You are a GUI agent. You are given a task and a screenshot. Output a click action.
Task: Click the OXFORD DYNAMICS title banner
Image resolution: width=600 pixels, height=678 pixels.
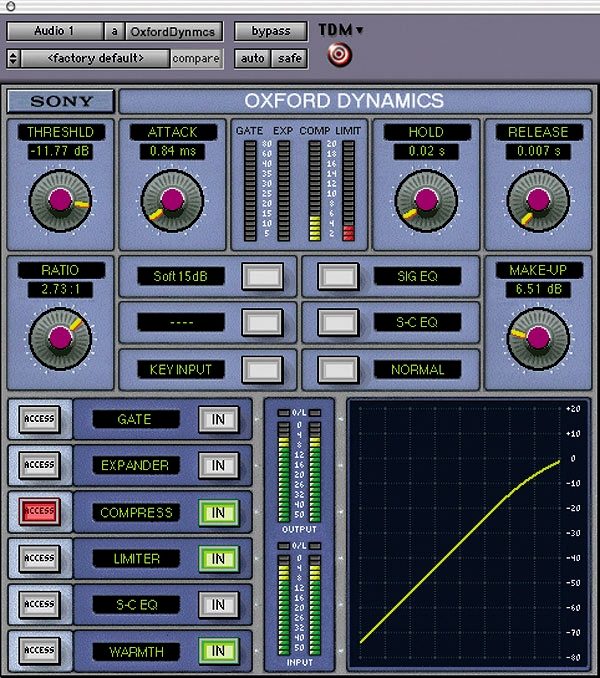click(x=355, y=101)
